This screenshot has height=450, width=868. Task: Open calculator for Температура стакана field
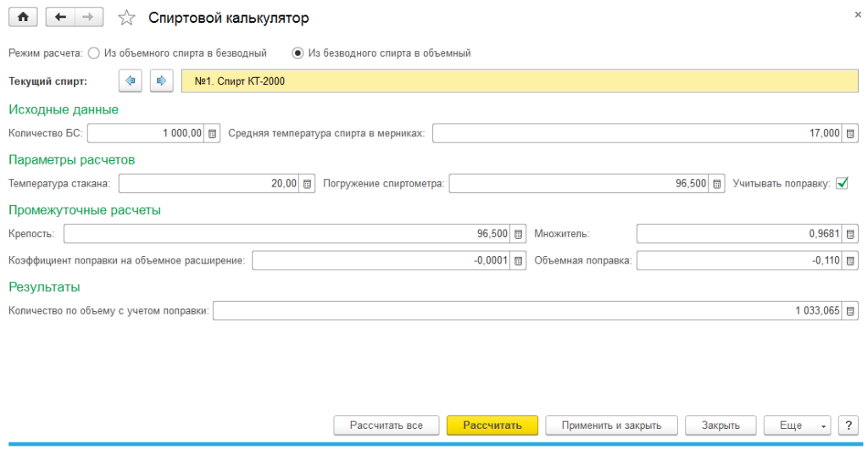coord(308,183)
